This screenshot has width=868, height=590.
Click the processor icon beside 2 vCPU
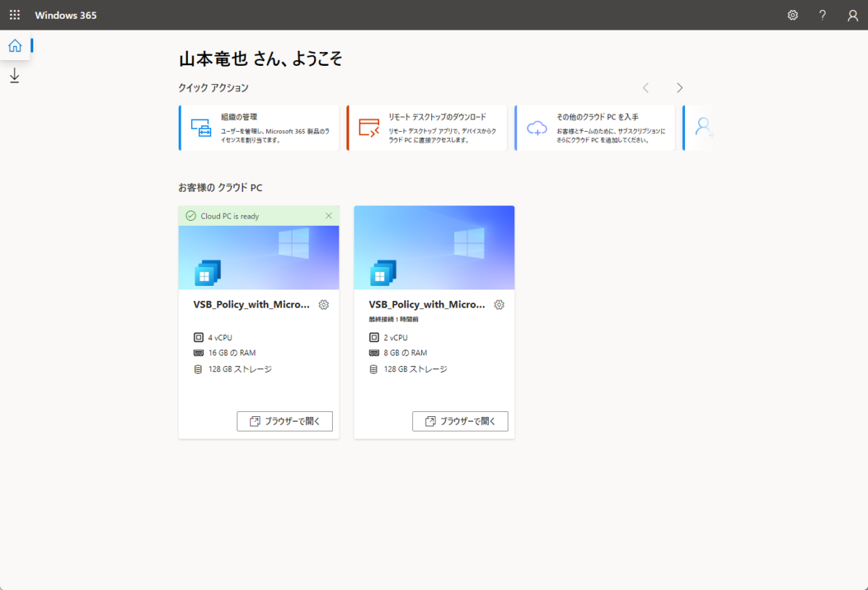point(374,337)
